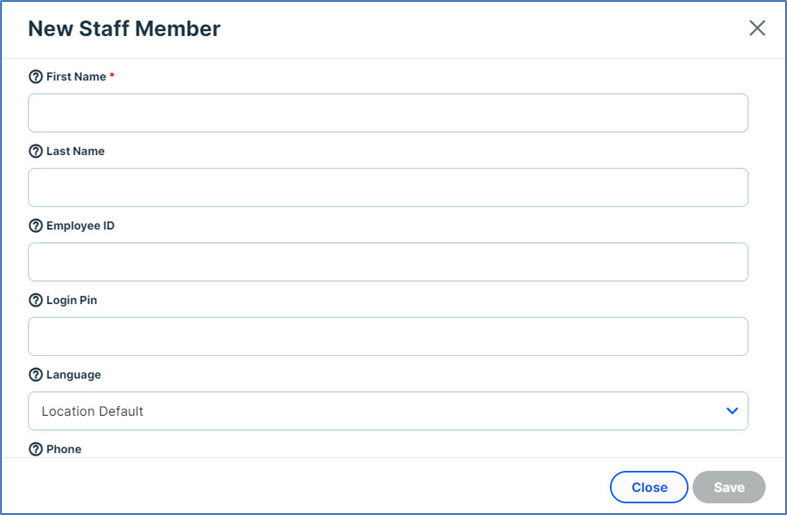The width and height of the screenshot is (787, 515).
Task: Open the Employee ID help tooltip icon
Action: pos(36,226)
